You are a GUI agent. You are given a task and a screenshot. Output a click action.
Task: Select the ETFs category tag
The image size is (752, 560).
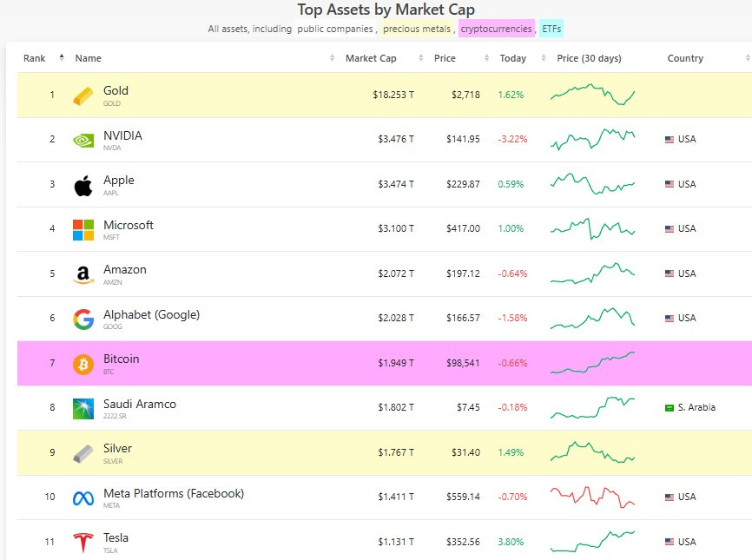[x=551, y=29]
